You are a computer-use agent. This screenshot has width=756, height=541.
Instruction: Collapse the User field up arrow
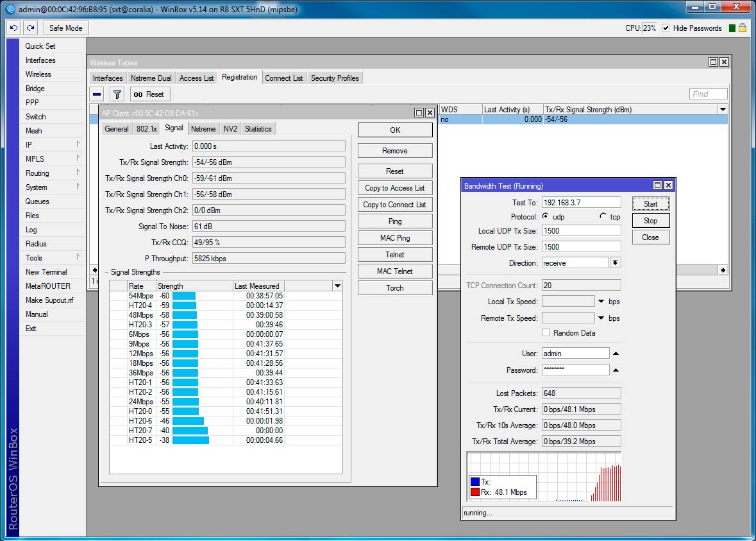point(616,353)
